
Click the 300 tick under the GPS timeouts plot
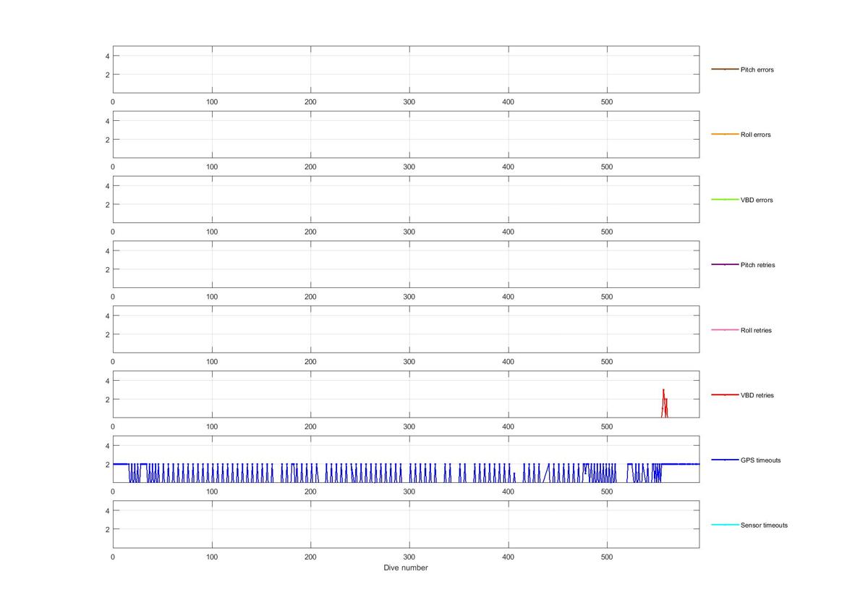pyautogui.click(x=409, y=492)
